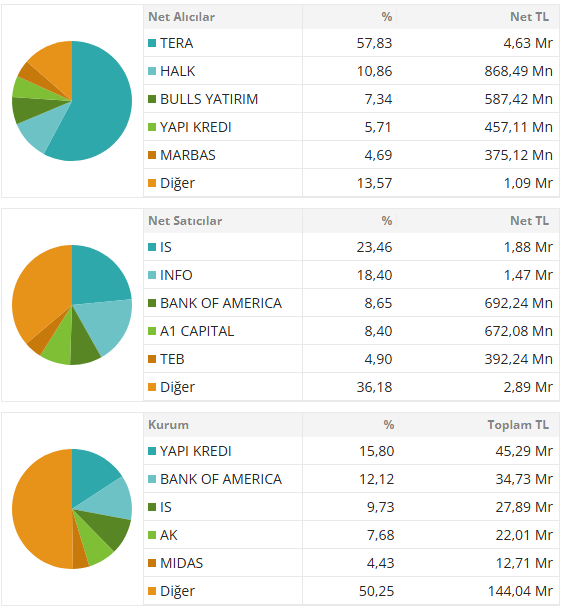Click the 2,89 Mr value
The image size is (565, 614).
click(528, 387)
